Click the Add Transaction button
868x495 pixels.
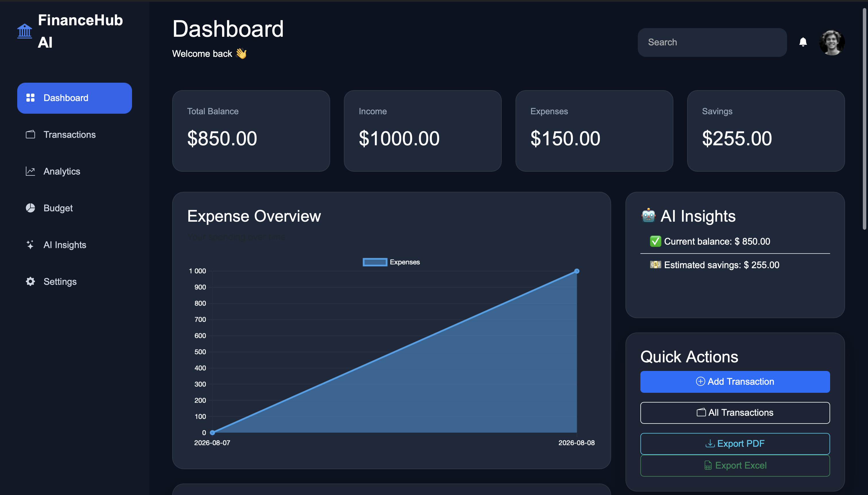[x=735, y=382]
